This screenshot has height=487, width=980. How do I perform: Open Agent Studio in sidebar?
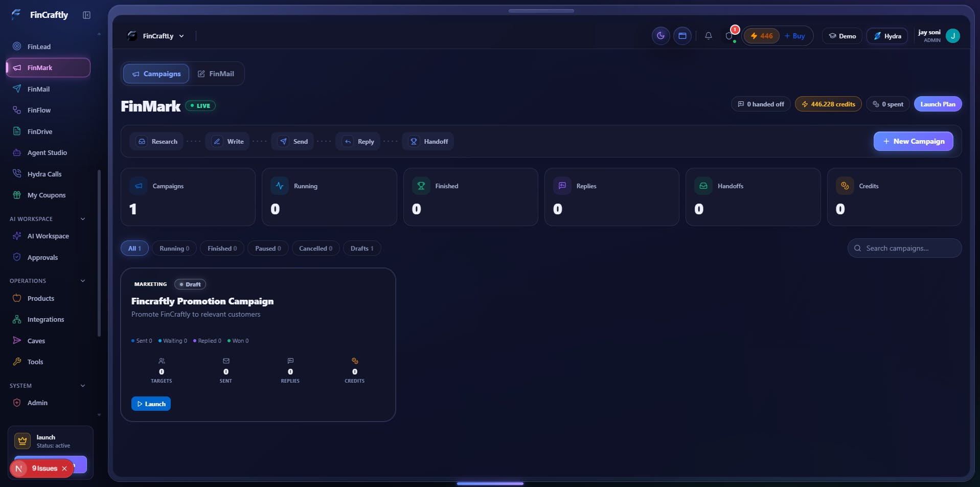point(48,152)
